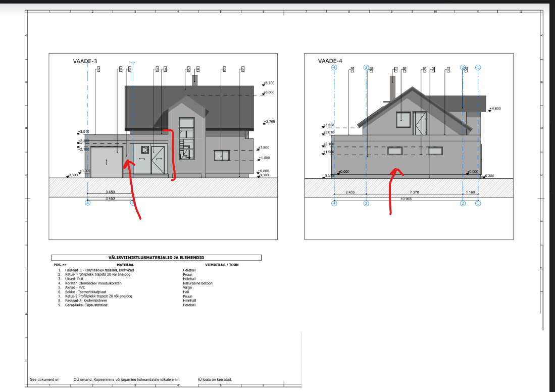The width and height of the screenshot is (555, 392).
Task: Click the VAADE-3 view title
Action: pyautogui.click(x=85, y=61)
